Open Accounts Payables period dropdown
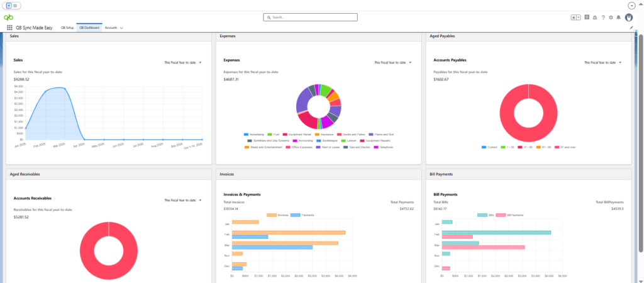 click(x=602, y=63)
